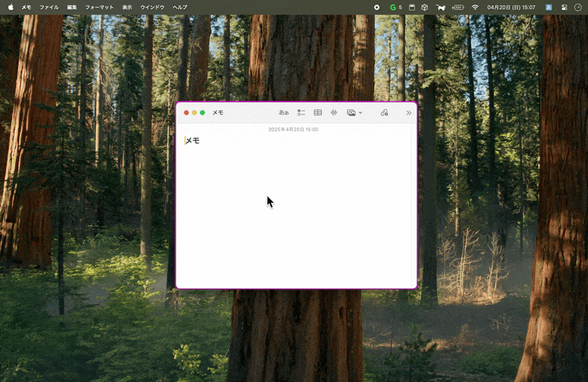Switch input source via あ icon
The width and height of the screenshot is (588, 382).
point(548,7)
